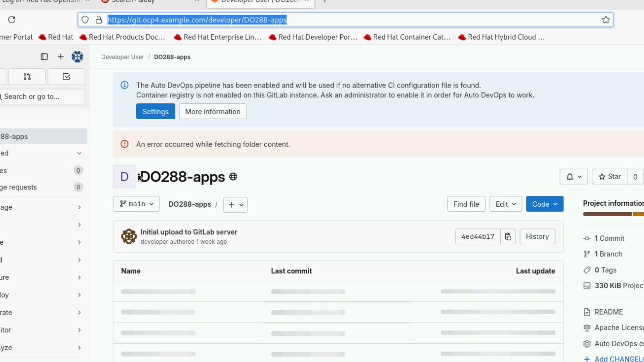This screenshot has height=362, width=644.
Task: Bookmark this page with star icon
Action: pos(605,20)
